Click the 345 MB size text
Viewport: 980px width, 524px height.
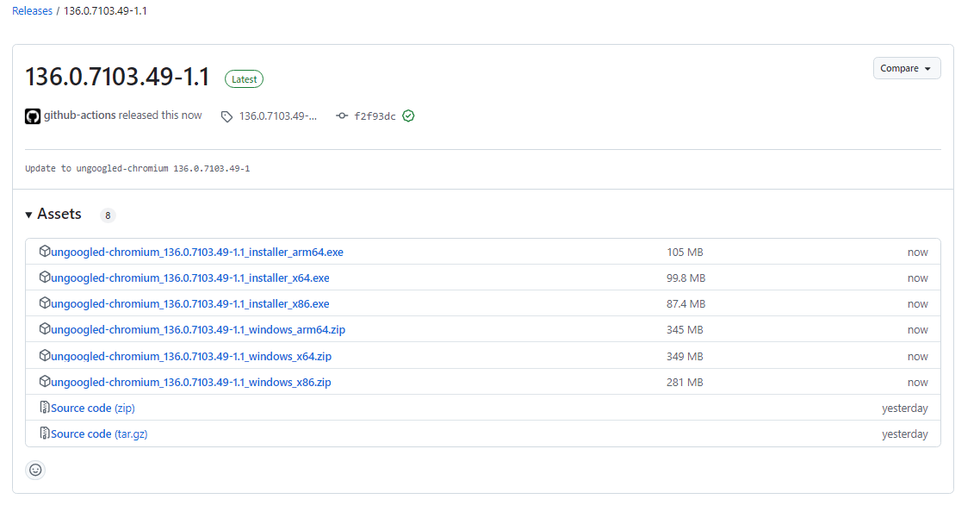point(685,329)
